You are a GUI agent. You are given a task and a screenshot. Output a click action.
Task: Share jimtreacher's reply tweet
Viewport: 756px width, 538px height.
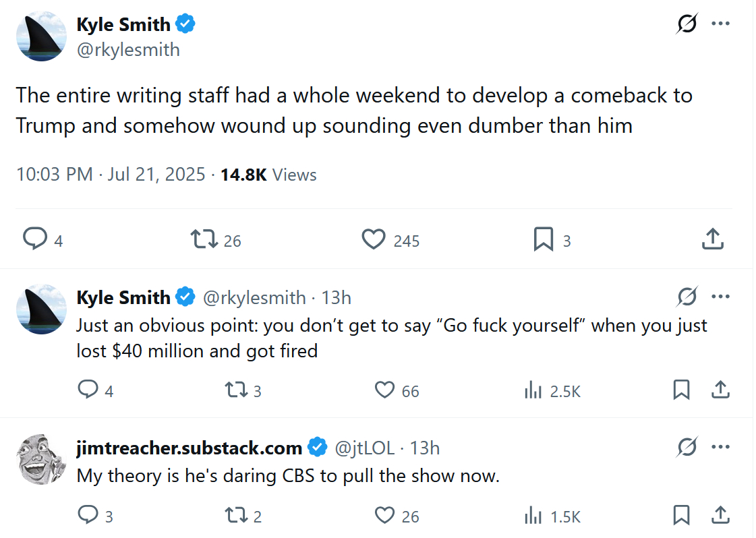click(x=720, y=516)
